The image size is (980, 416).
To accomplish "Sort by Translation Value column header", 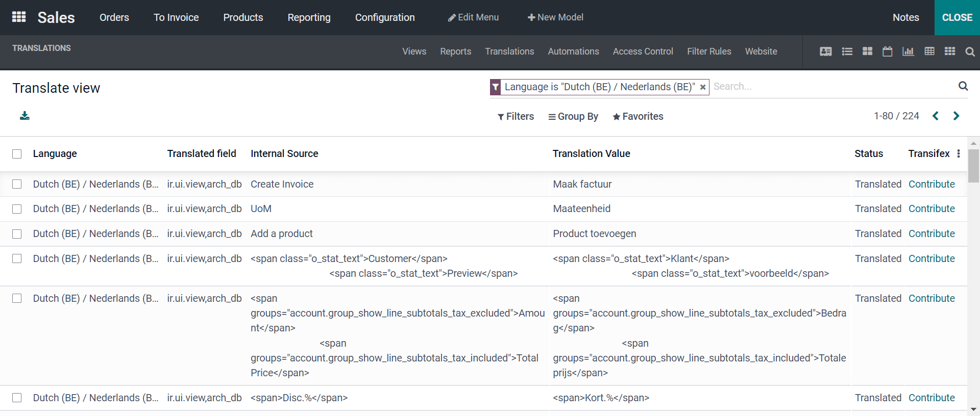I will [591, 153].
